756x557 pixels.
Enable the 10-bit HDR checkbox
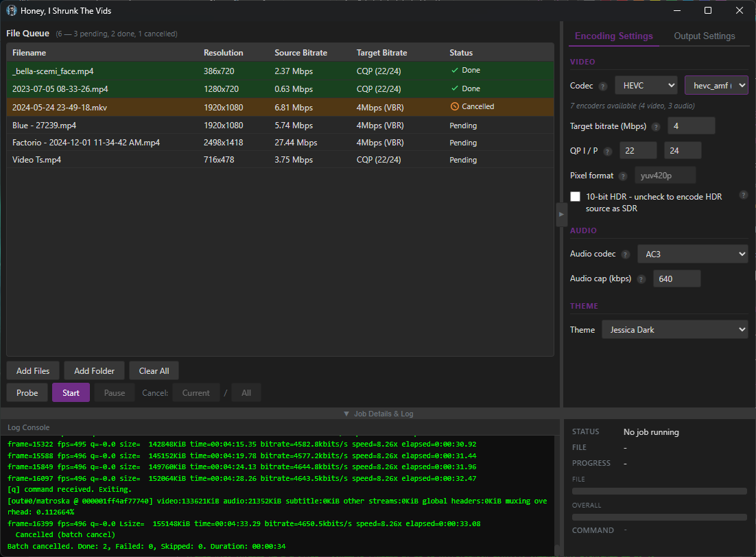pos(576,197)
